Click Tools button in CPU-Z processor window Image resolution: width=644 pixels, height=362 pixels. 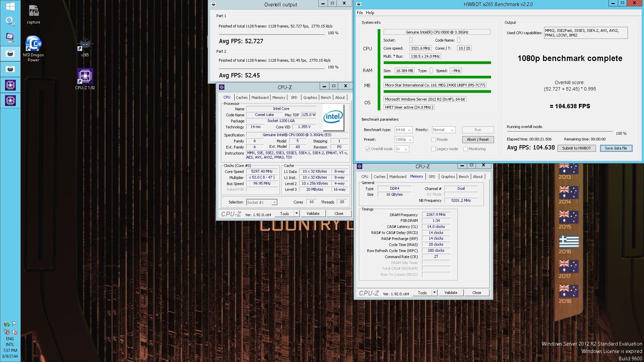pyautogui.click(x=284, y=214)
